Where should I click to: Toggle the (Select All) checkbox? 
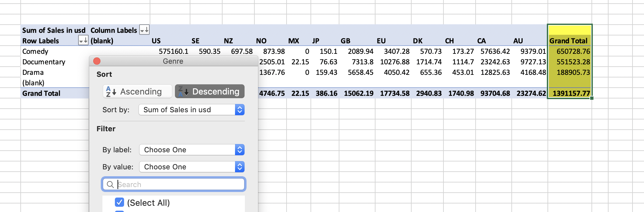click(119, 202)
